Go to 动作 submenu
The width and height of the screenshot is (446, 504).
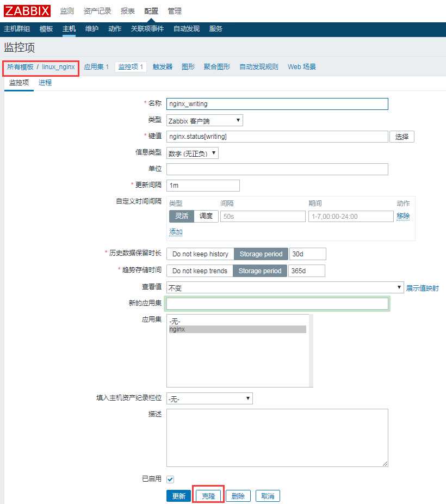click(115, 29)
